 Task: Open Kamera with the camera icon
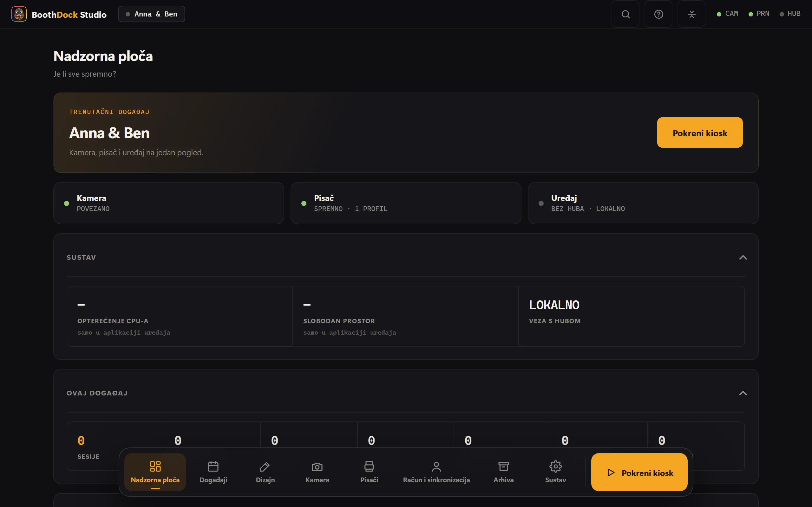(317, 472)
